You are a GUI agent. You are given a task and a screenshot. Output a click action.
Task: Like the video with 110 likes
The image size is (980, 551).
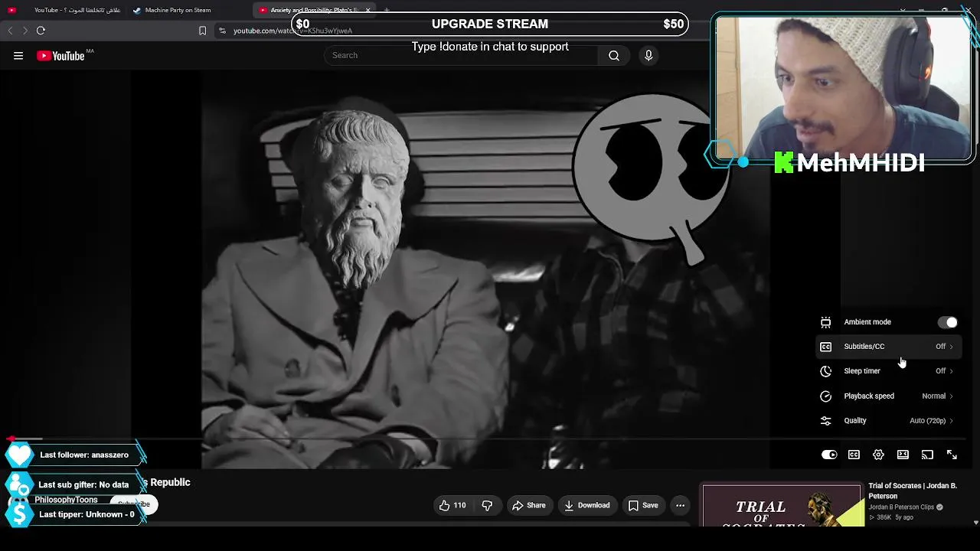(452, 505)
